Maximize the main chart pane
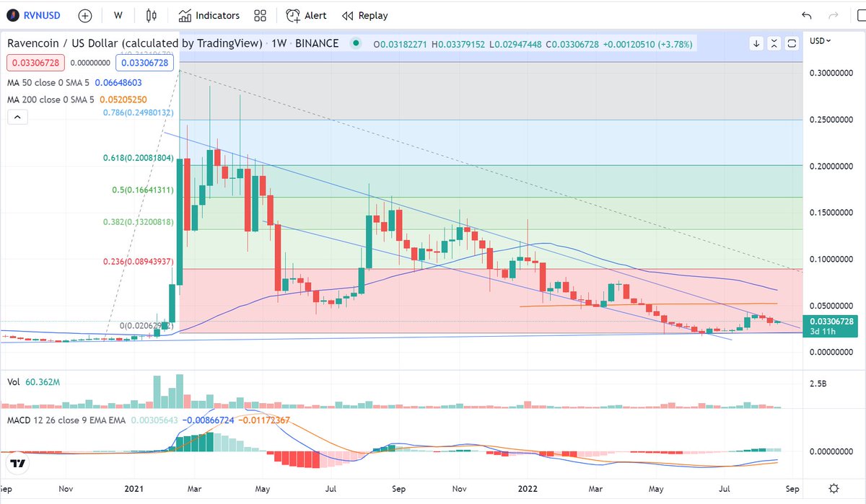Image resolution: width=866 pixels, height=504 pixels. tap(791, 43)
